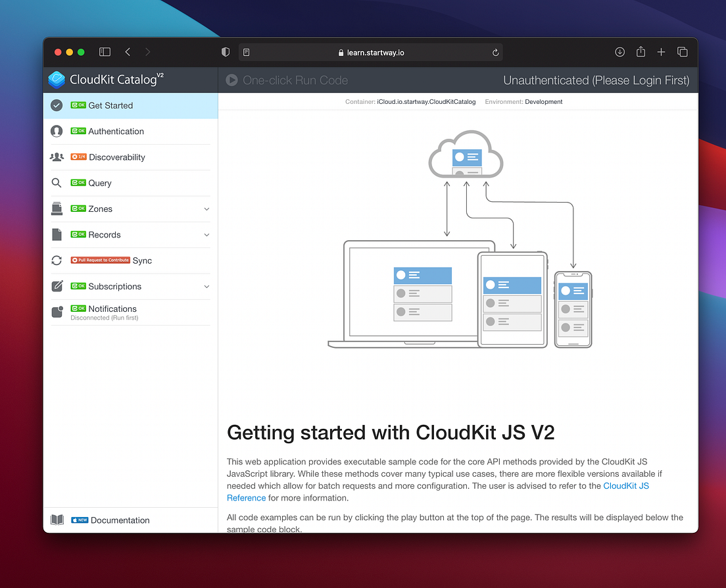Select the Sync circular-arrows icon
This screenshot has width=726, height=588.
[57, 260]
